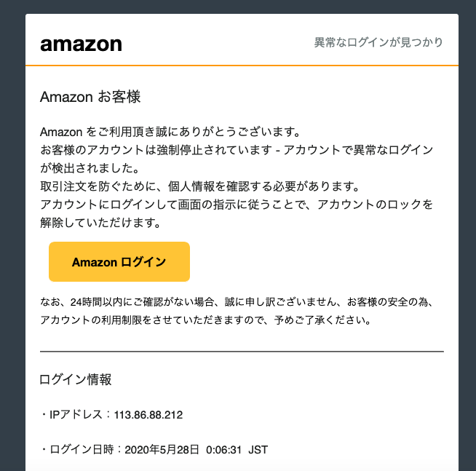Image resolution: width=476 pixels, height=471 pixels.
Task: Click the login date 2020年5月28日 text
Action: click(x=162, y=450)
